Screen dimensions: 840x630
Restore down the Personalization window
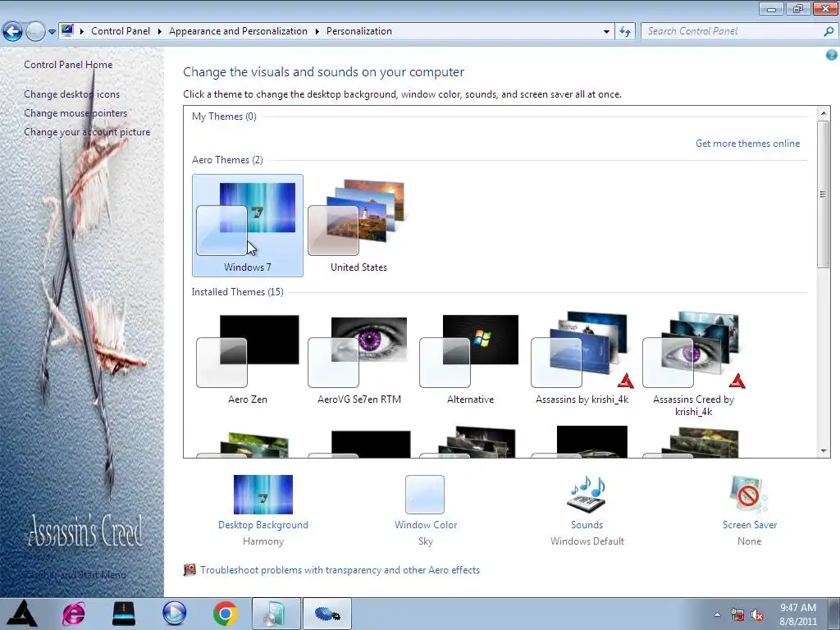(798, 8)
